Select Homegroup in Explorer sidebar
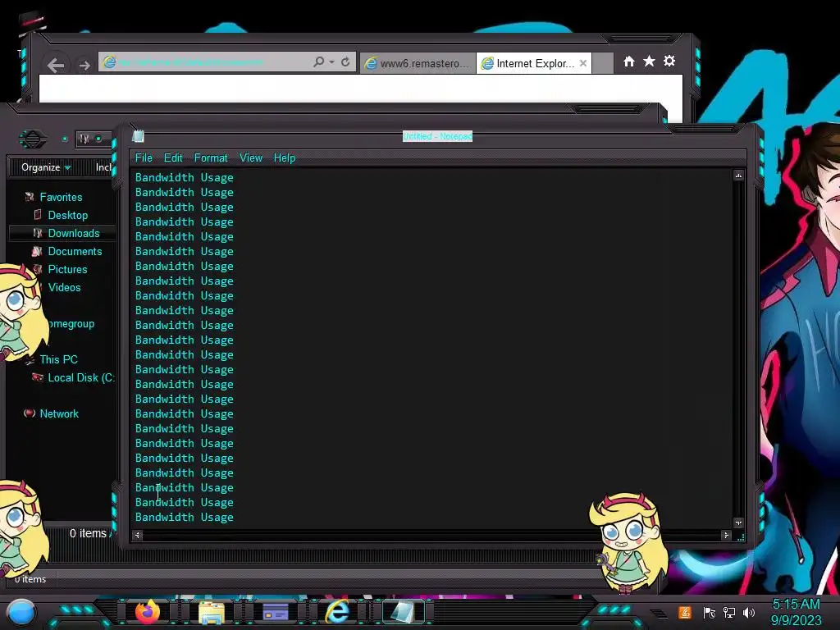Image resolution: width=840 pixels, height=630 pixels. point(71,323)
